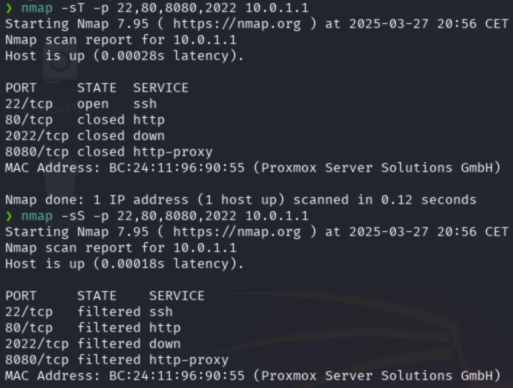Viewport: 513px width, 388px height.
Task: Click the 2022/tcp filtered down line
Action: [93, 344]
